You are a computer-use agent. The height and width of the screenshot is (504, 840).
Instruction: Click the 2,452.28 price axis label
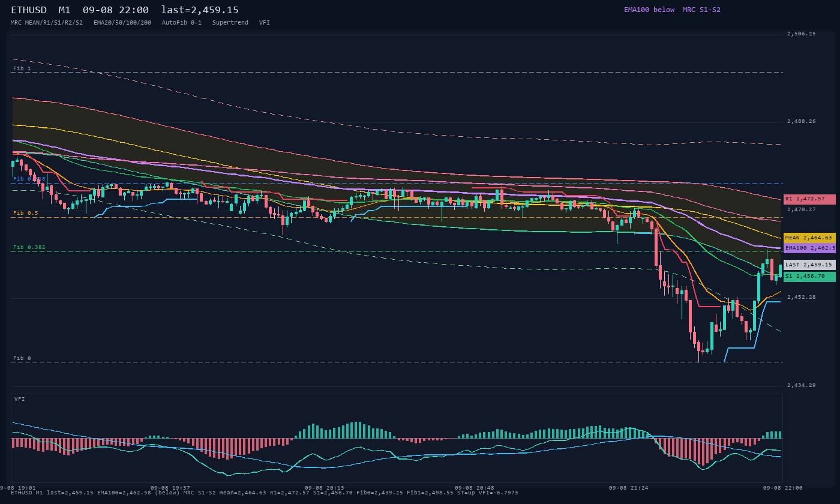point(802,297)
